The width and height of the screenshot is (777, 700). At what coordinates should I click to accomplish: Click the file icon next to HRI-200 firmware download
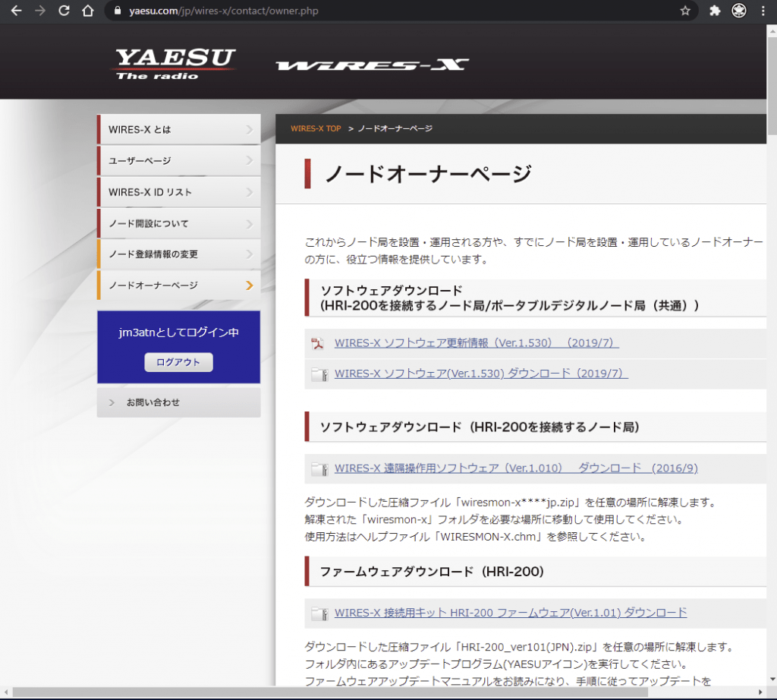(x=319, y=612)
